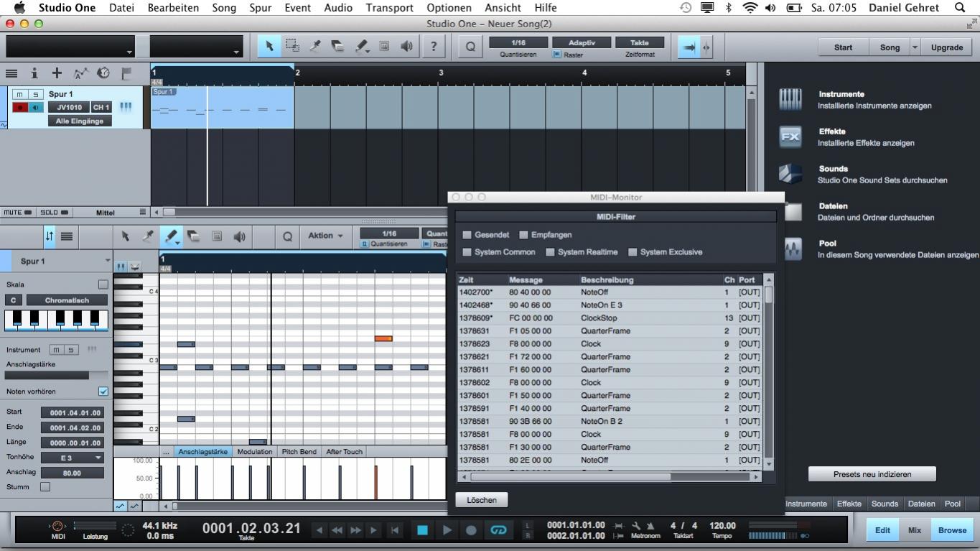The image size is (980, 551).
Task: Open the track list icon
Action: click(x=11, y=73)
